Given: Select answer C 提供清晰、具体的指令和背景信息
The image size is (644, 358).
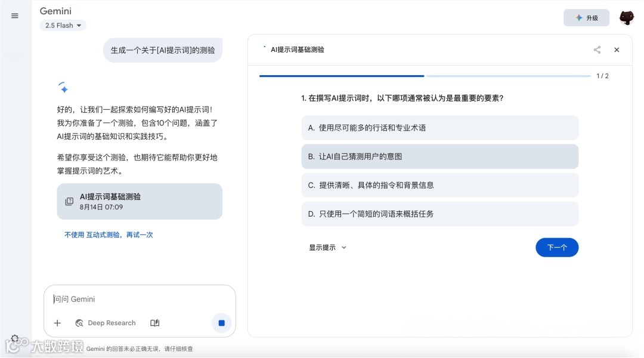Looking at the screenshot, I should coord(440,186).
